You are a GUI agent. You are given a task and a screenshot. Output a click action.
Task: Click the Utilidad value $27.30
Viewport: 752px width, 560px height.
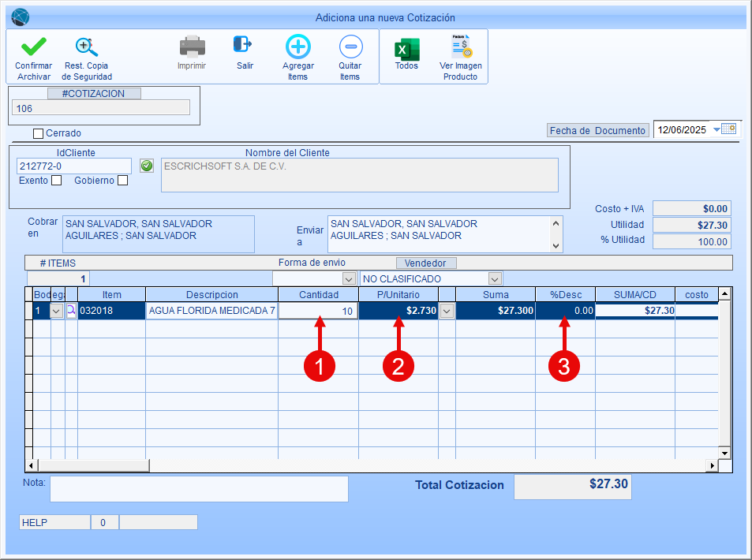(x=691, y=225)
